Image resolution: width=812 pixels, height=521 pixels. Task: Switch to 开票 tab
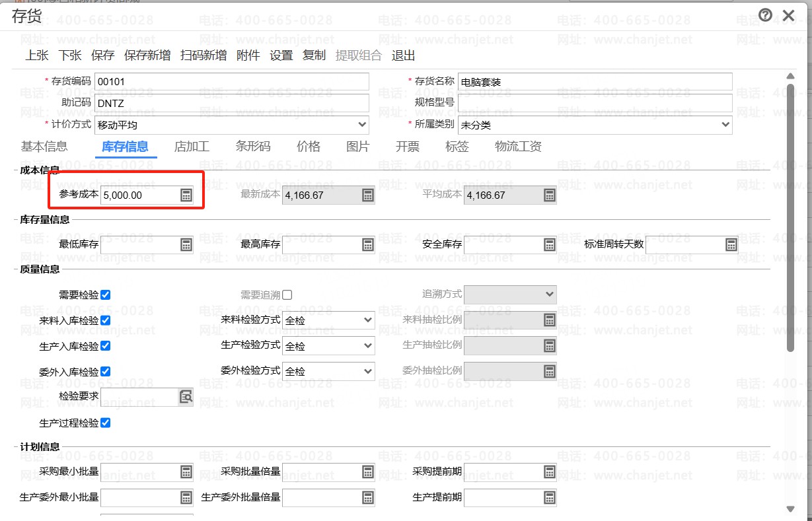tap(408, 147)
